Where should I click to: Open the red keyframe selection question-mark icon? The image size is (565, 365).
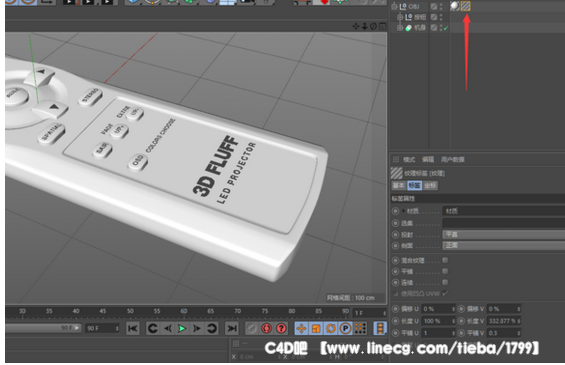281,329
